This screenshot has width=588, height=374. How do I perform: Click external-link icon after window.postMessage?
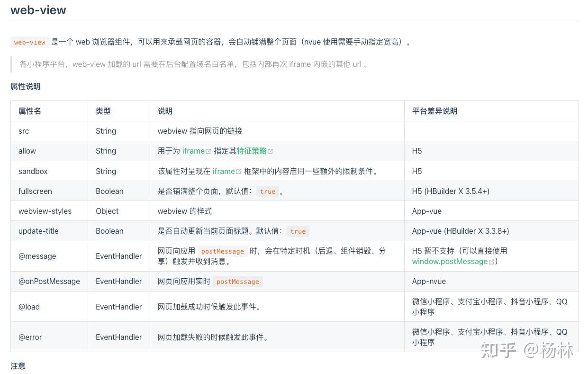pos(491,262)
